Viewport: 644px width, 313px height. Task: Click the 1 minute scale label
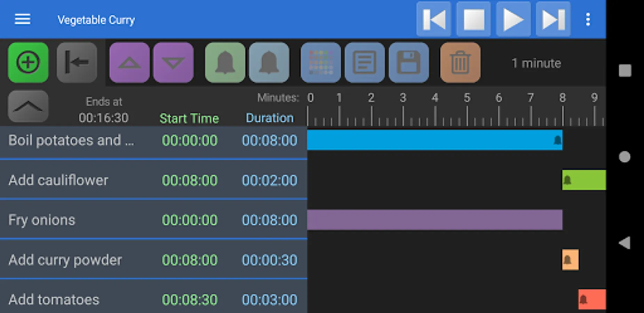pyautogui.click(x=536, y=63)
